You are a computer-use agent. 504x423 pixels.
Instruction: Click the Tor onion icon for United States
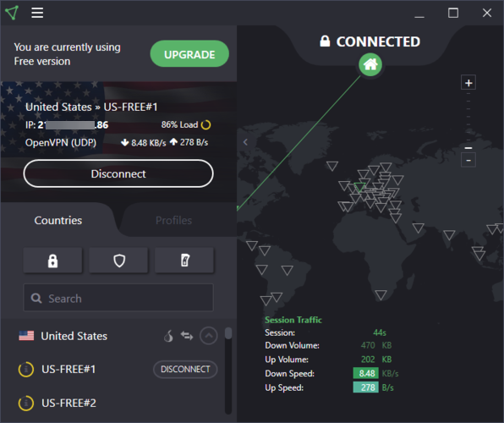tap(168, 336)
